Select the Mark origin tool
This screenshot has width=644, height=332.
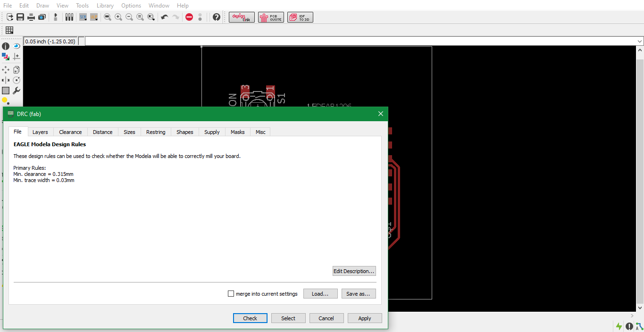pyautogui.click(x=17, y=57)
